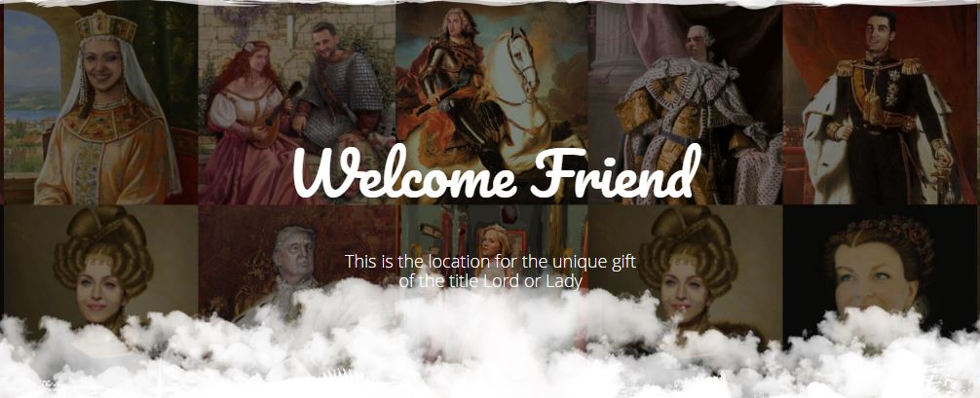This screenshot has height=398, width=980.
Task: Open the elaborate-hair lady portrait beside the elderly man
Action: point(100,269)
